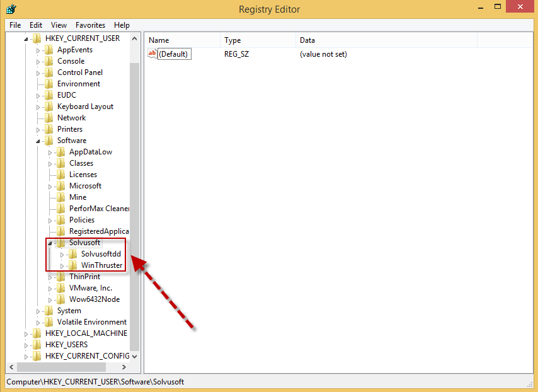Click the Console folder icon
The height and width of the screenshot is (392, 538).
[49, 61]
